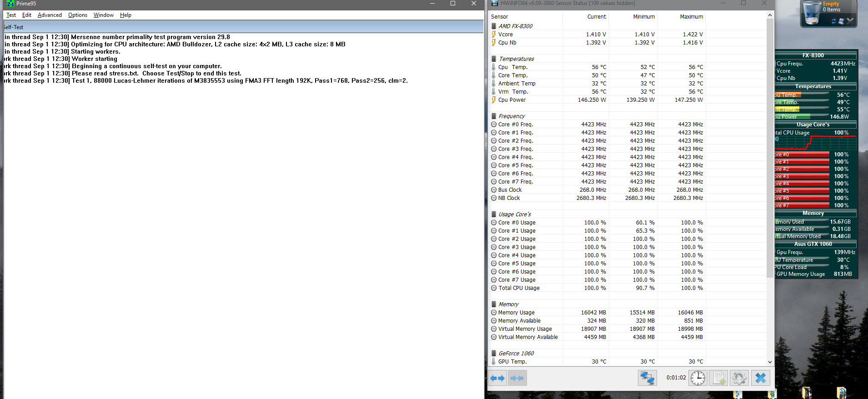The image size is (868, 399).
Task: Click the Total CPU Usage row icon
Action: pos(494,288)
